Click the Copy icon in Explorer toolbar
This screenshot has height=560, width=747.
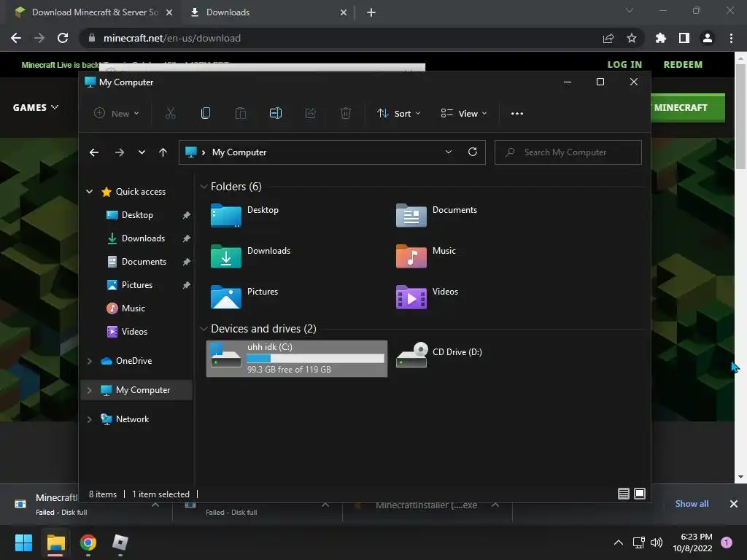[205, 113]
